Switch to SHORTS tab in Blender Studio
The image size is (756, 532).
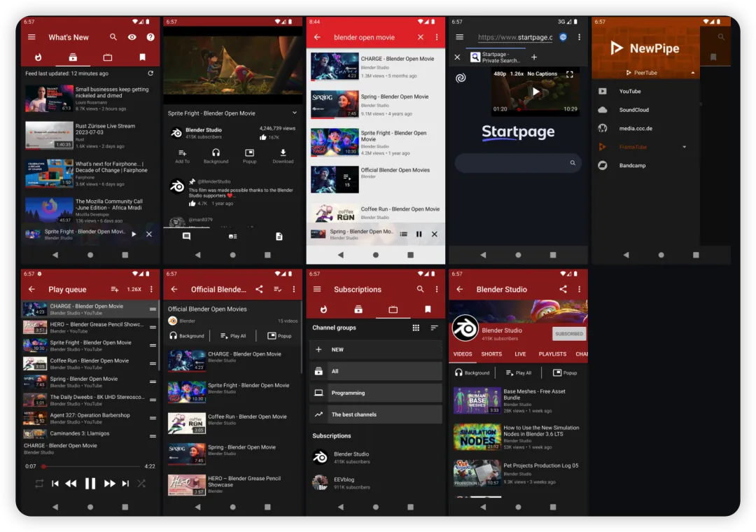(491, 354)
